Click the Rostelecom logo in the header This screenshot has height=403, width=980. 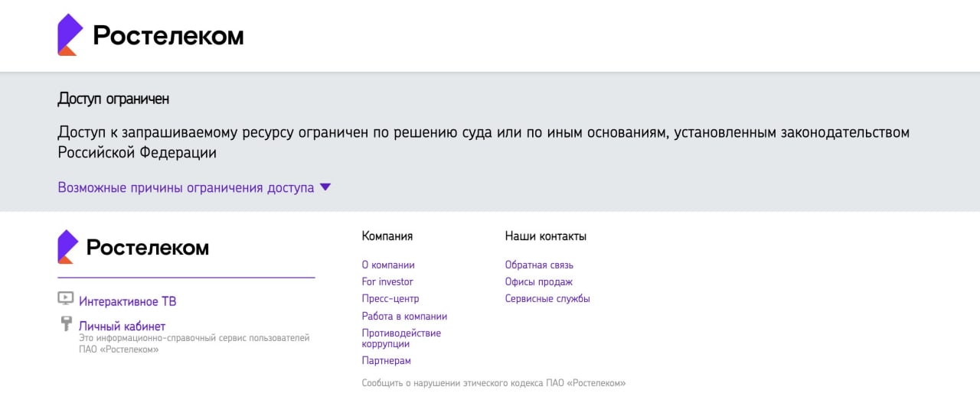[151, 35]
